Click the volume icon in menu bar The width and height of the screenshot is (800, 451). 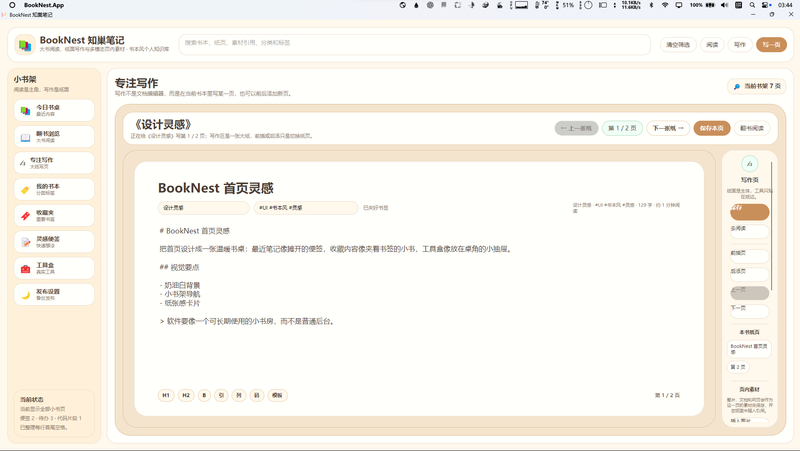724,5
